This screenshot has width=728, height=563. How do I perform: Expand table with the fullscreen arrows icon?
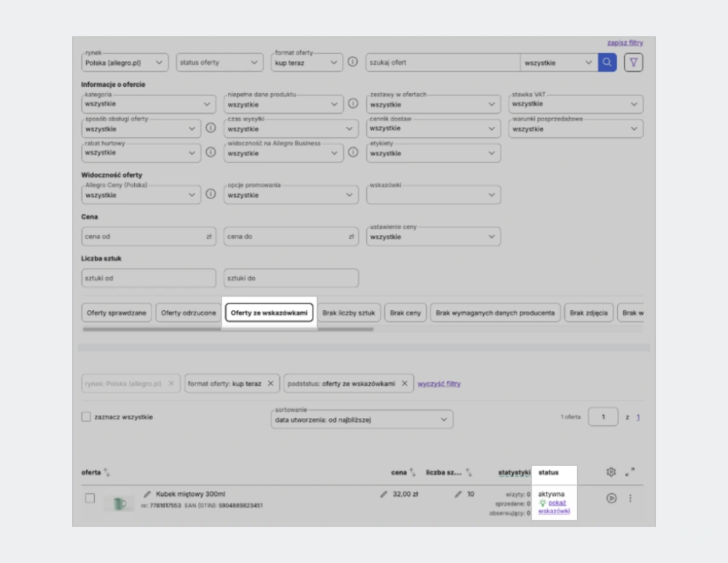point(630,472)
